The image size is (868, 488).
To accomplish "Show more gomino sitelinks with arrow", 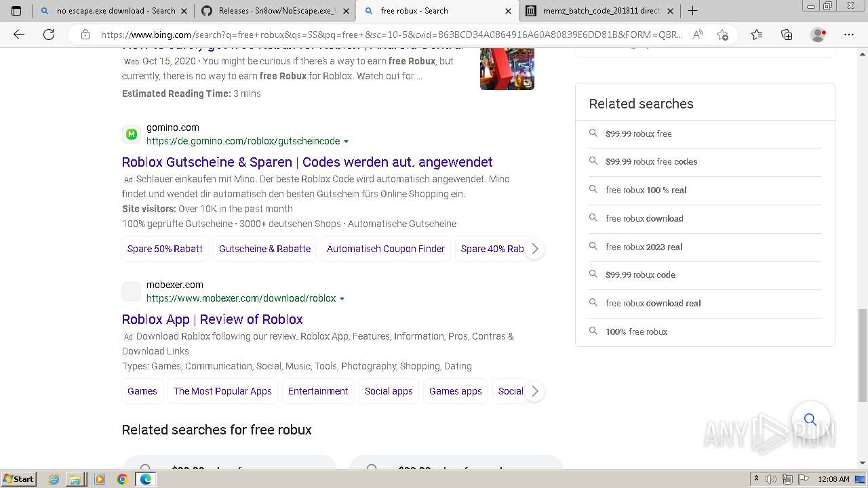I will [534, 249].
